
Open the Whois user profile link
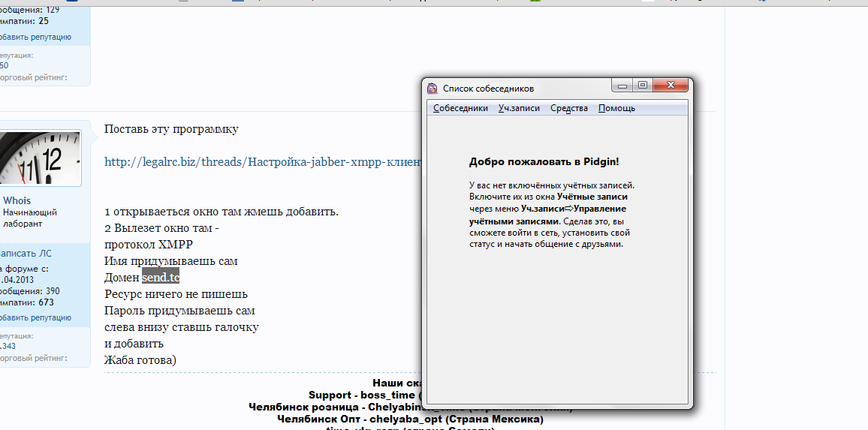pyautogui.click(x=17, y=200)
